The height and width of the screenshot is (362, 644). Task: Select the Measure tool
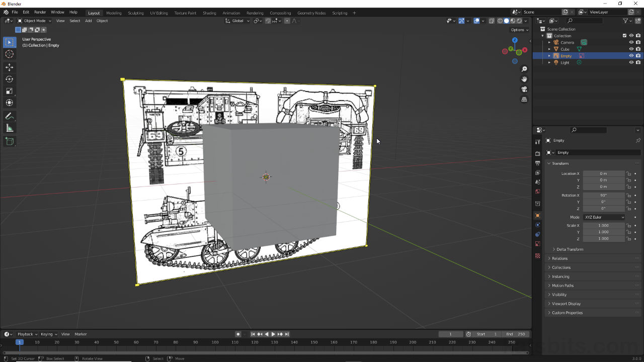pyautogui.click(x=10, y=128)
